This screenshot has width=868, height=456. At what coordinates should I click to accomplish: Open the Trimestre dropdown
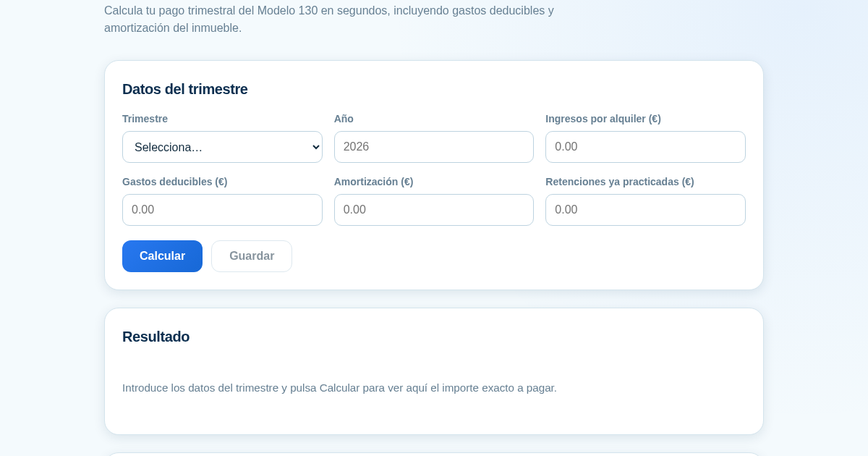222,147
